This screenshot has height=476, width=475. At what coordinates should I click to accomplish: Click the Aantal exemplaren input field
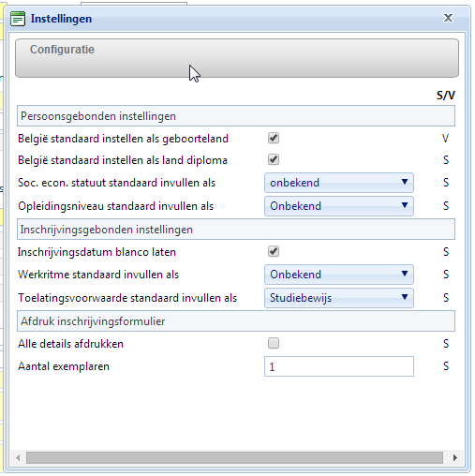coord(339,366)
